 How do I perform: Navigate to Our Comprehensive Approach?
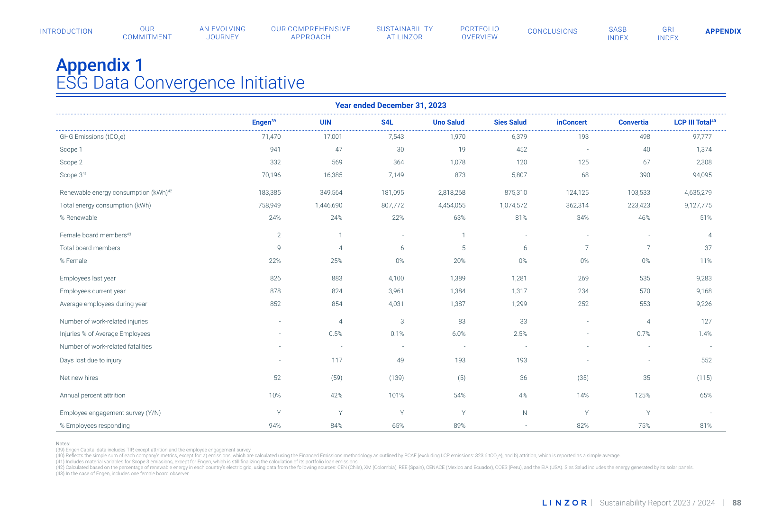pyautogui.click(x=311, y=33)
